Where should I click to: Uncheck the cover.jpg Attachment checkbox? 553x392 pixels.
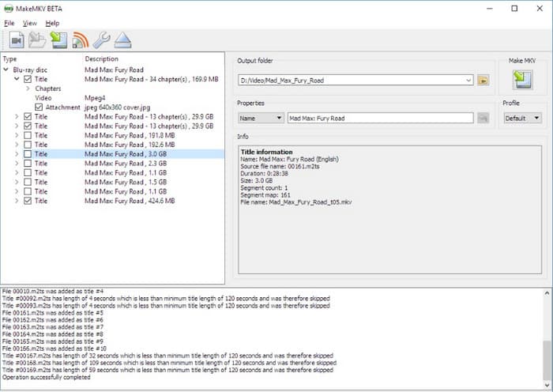point(39,107)
